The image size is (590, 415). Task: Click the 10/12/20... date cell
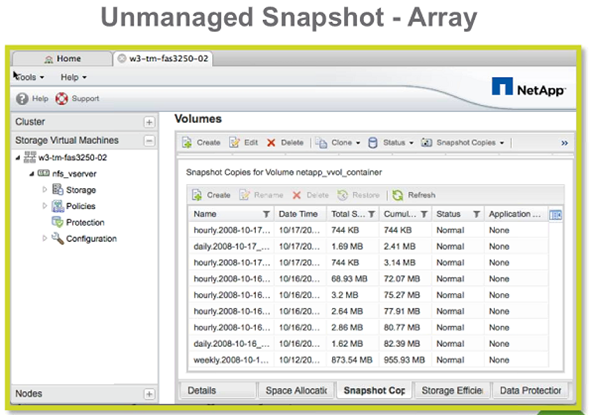pos(299,360)
